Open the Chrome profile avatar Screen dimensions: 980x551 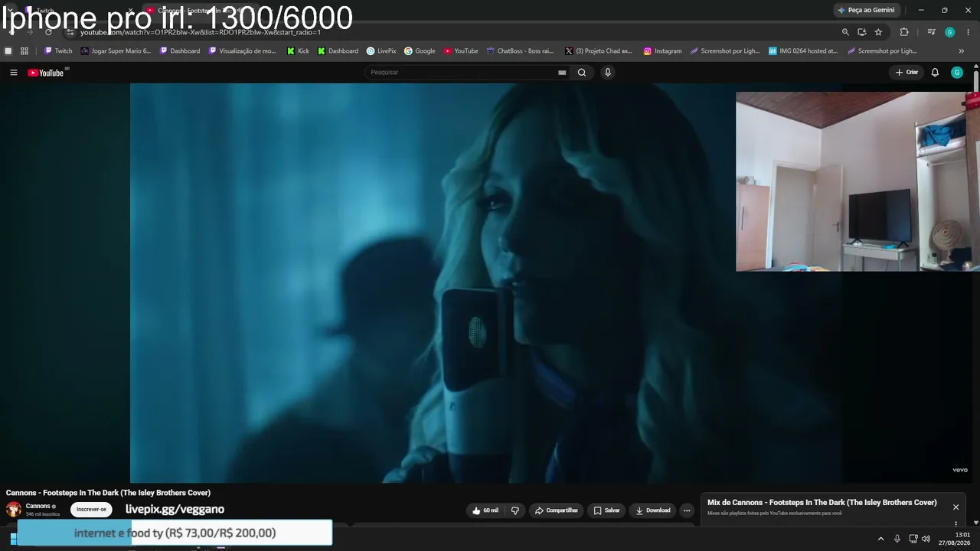950,32
